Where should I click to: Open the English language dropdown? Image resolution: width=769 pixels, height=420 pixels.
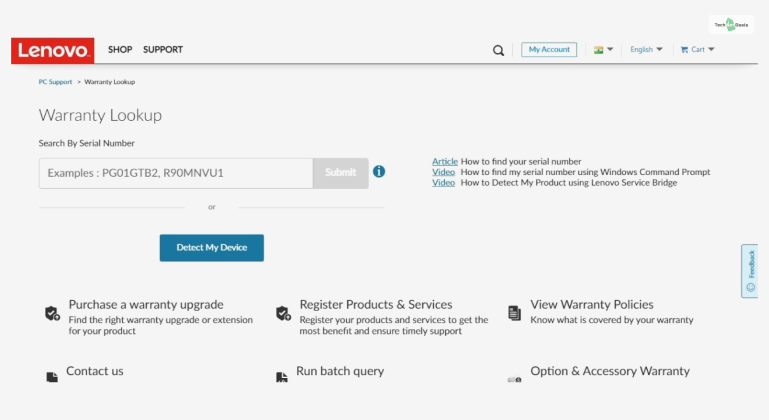click(x=646, y=50)
